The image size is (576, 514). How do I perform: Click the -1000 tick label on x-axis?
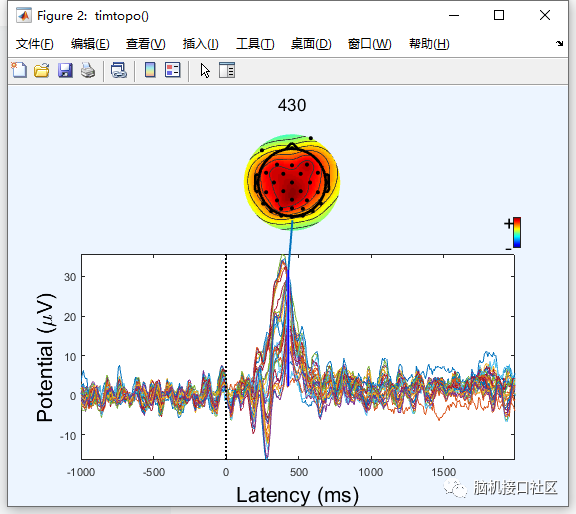[81, 472]
